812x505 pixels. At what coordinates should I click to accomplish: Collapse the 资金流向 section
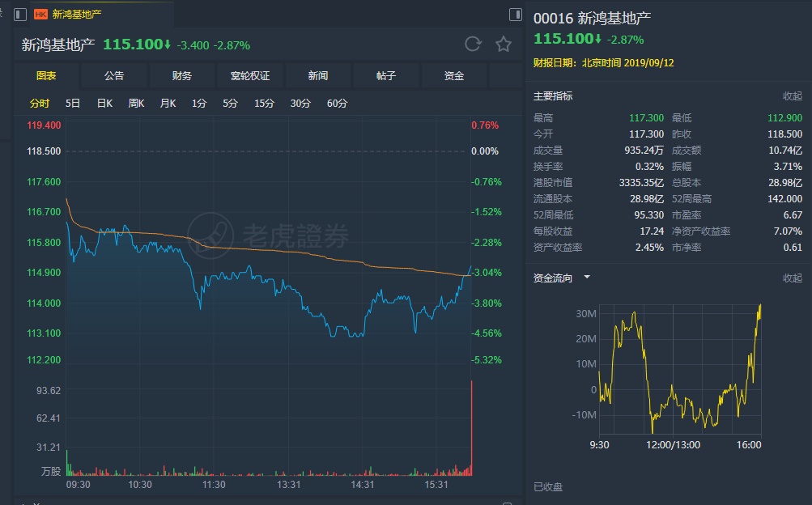tap(792, 278)
